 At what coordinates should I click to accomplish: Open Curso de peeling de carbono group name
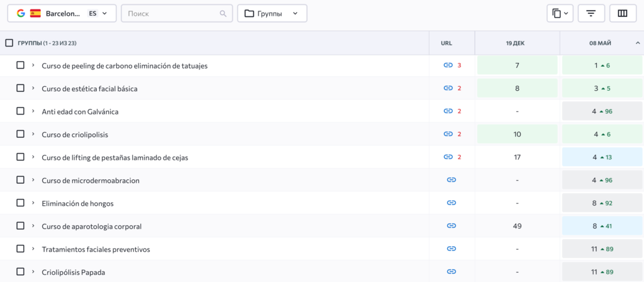pos(125,65)
